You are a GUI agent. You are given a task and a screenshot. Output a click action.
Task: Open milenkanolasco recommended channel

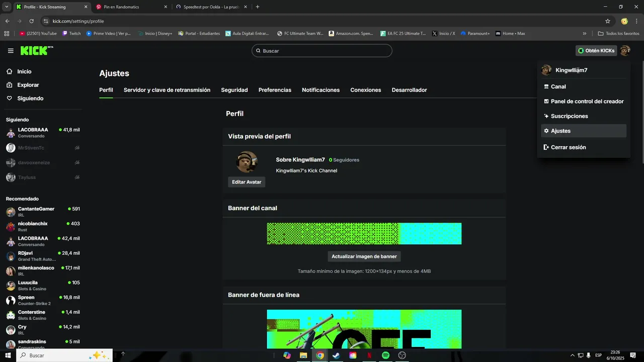[x=43, y=270]
